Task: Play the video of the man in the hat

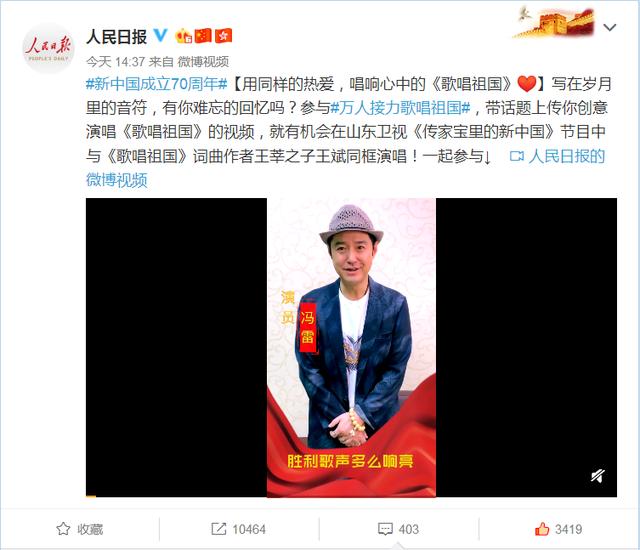Action: coord(351,348)
